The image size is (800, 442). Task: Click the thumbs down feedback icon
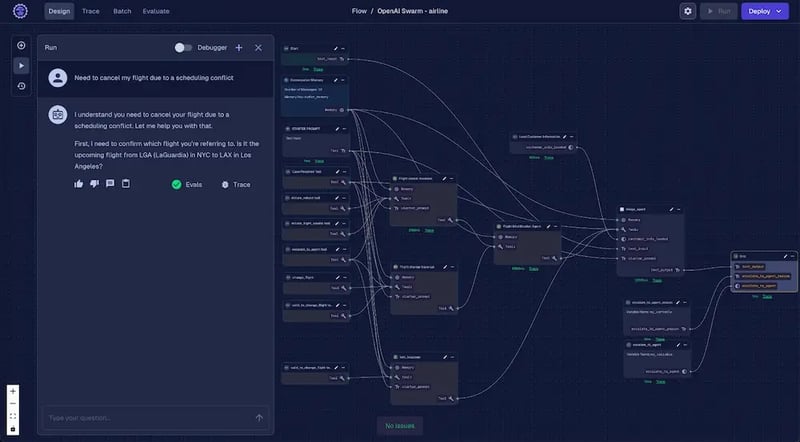coord(95,184)
